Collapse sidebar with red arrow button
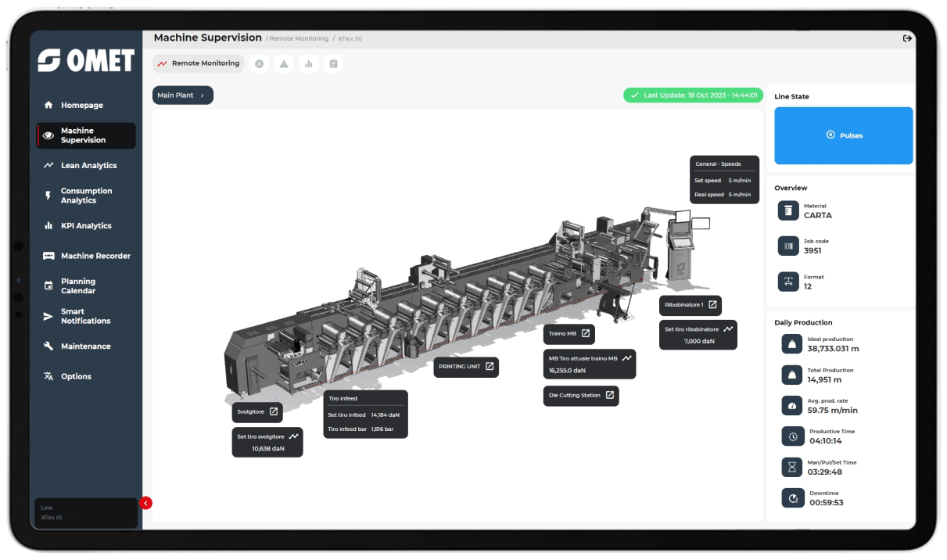Image resolution: width=947 pixels, height=560 pixels. pos(146,503)
